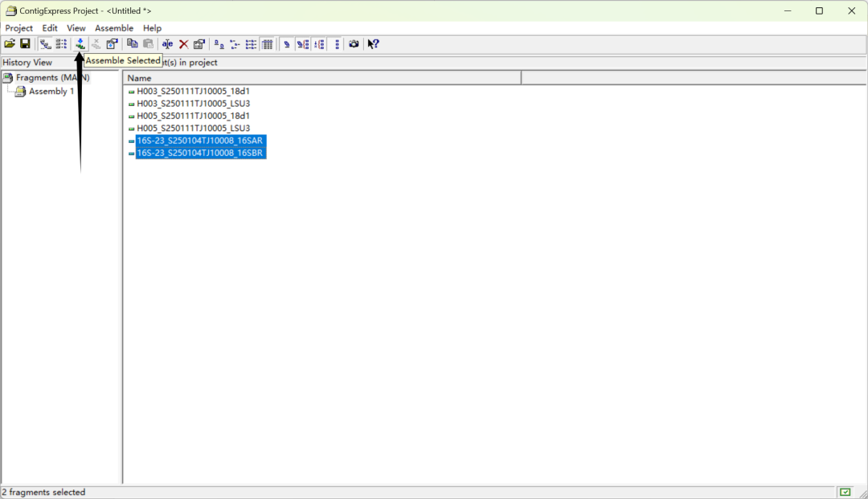Select Assembly 1 in the tree
Screen dimensions: 868x499
coord(51,92)
